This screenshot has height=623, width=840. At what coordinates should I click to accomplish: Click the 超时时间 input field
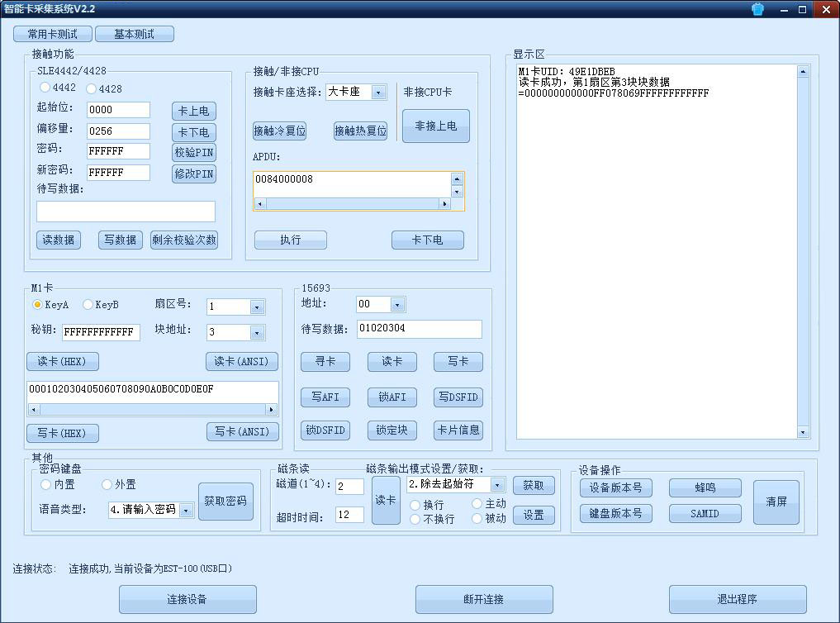349,514
